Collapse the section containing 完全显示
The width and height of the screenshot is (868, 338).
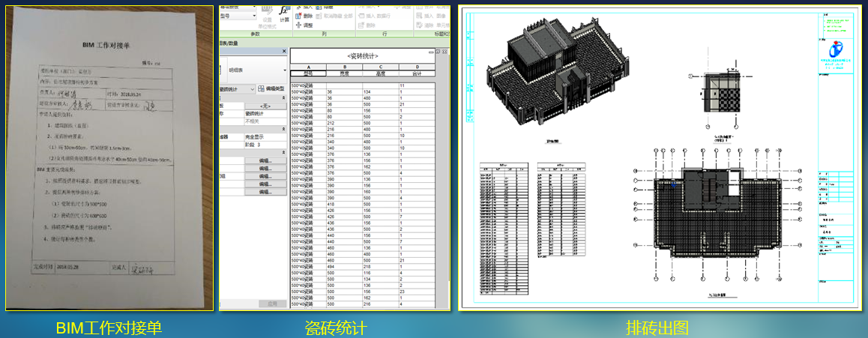click(x=284, y=128)
